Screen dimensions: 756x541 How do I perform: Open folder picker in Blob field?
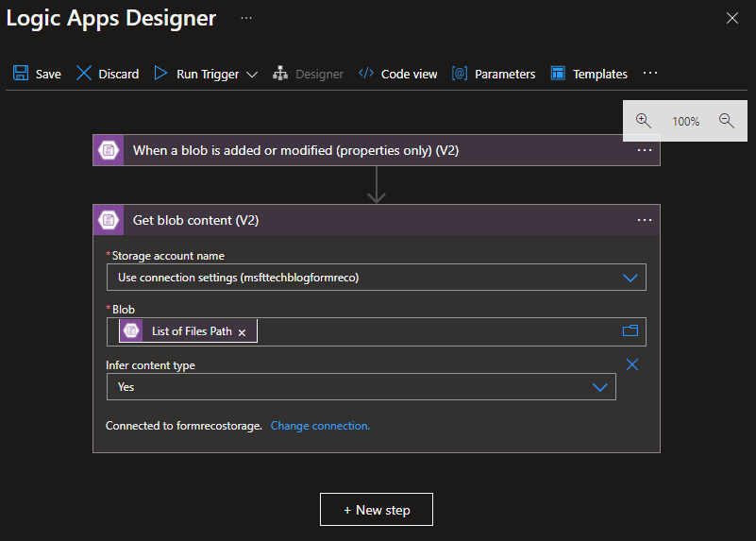coord(630,331)
